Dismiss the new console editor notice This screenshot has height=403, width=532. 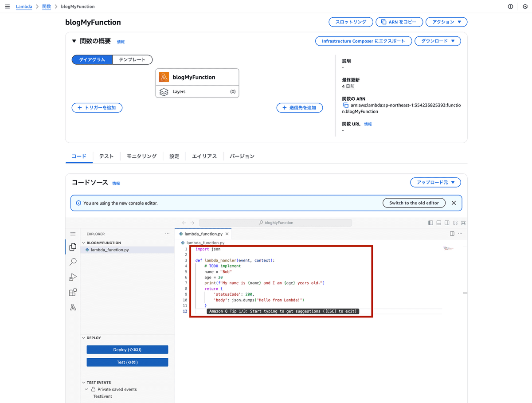click(454, 203)
